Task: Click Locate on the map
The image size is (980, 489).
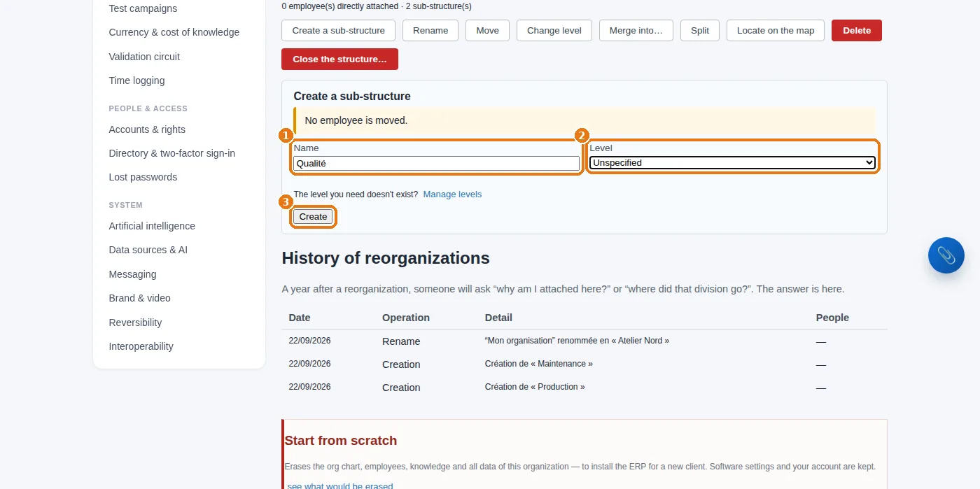Action: 776,31
